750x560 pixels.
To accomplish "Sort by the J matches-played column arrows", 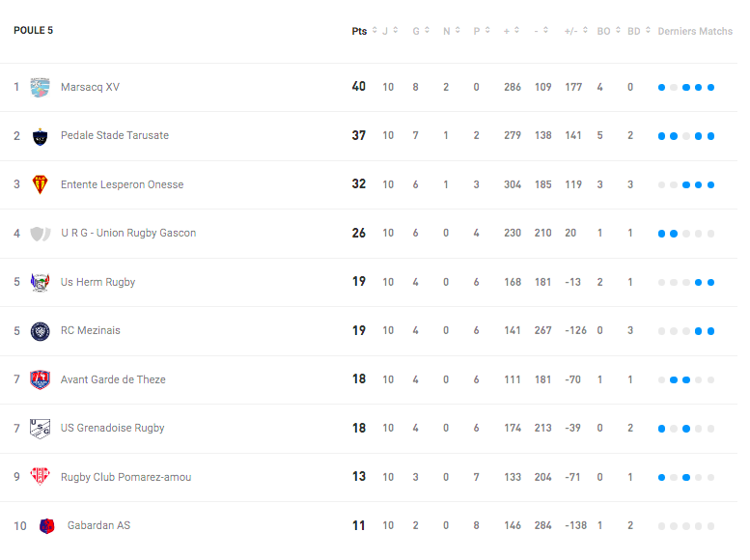I will pyautogui.click(x=396, y=30).
